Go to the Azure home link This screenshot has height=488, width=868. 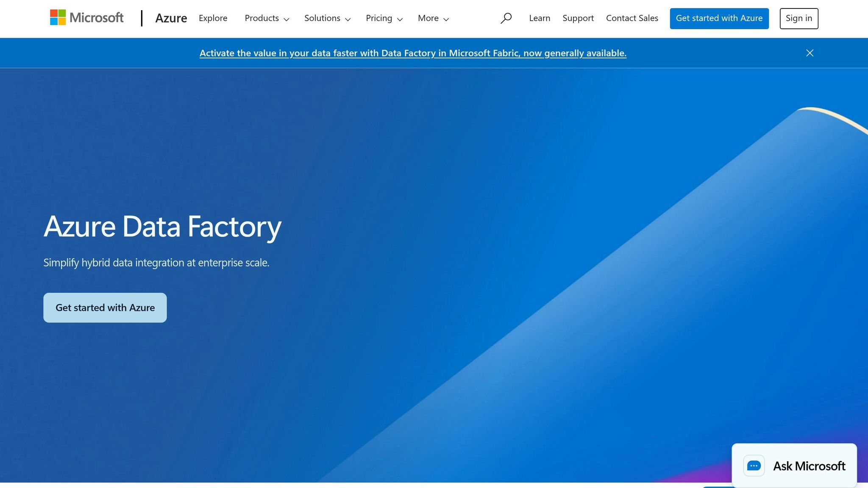coord(171,18)
